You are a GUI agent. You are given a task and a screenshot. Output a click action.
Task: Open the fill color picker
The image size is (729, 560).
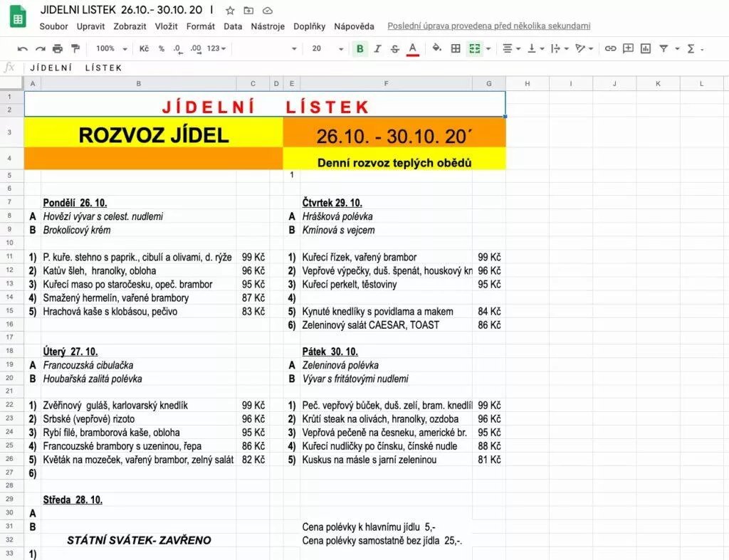click(436, 48)
